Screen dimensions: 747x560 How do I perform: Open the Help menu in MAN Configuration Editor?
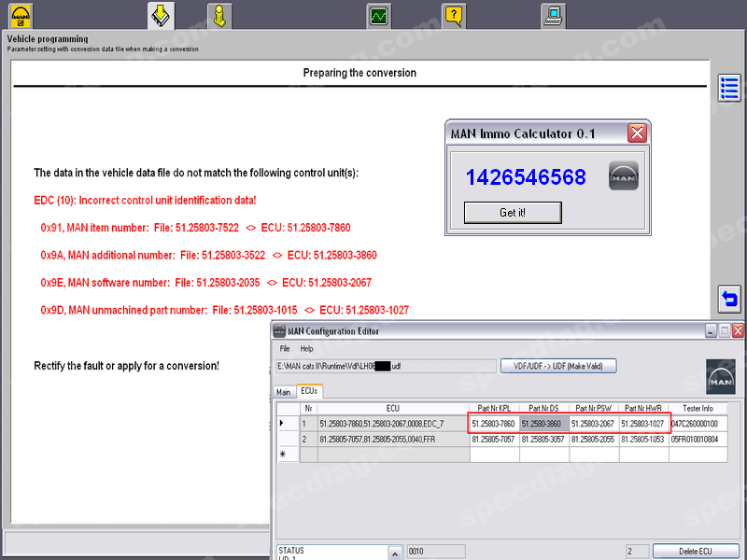[309, 347]
